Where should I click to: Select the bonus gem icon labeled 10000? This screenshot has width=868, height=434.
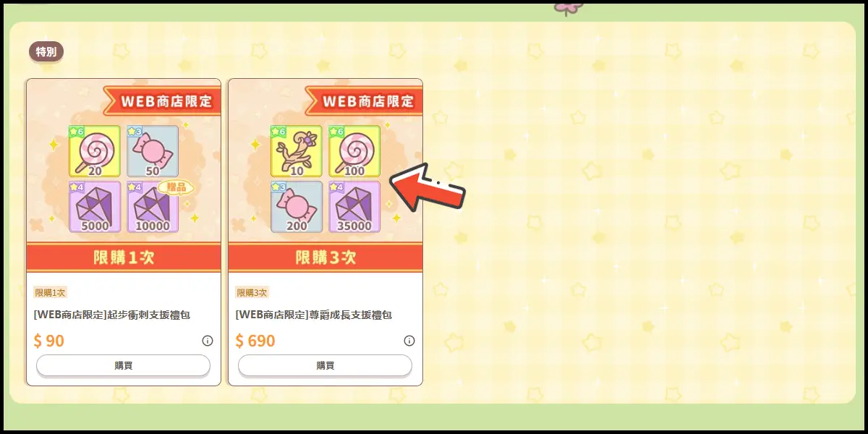pos(153,207)
